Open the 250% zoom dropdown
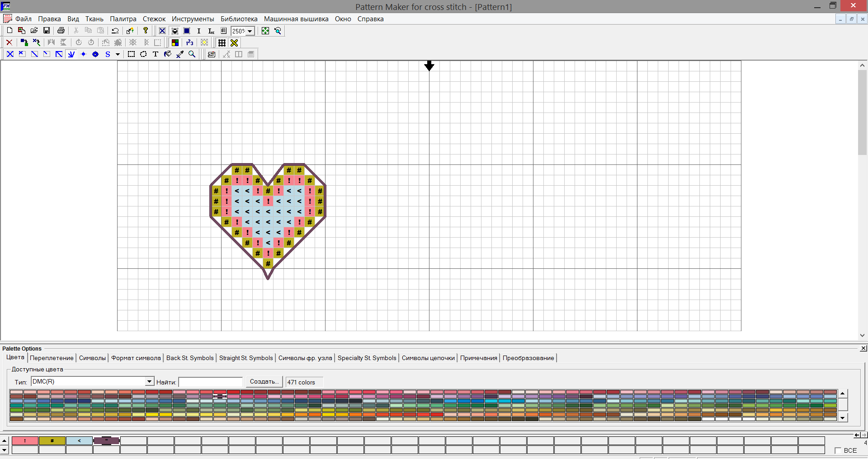Screen dimensions: 868x459 (x=250, y=31)
